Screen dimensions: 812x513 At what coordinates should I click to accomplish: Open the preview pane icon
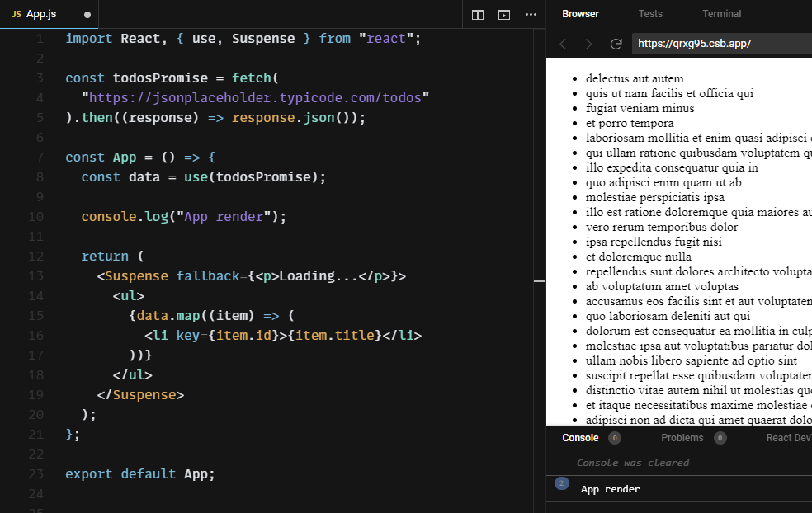504,15
